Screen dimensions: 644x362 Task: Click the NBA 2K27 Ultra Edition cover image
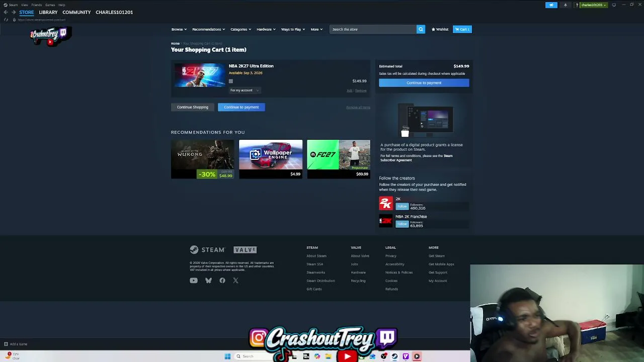tap(200, 75)
